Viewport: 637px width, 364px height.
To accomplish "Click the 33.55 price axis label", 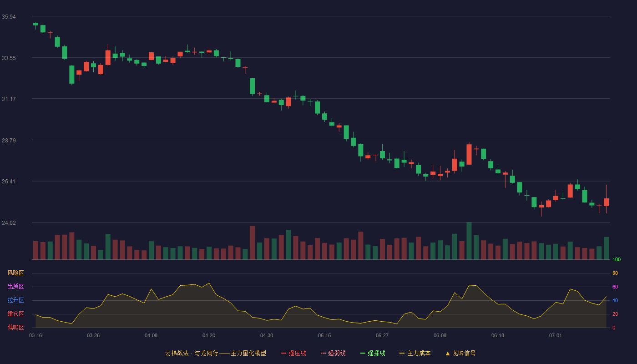I will click(9, 58).
